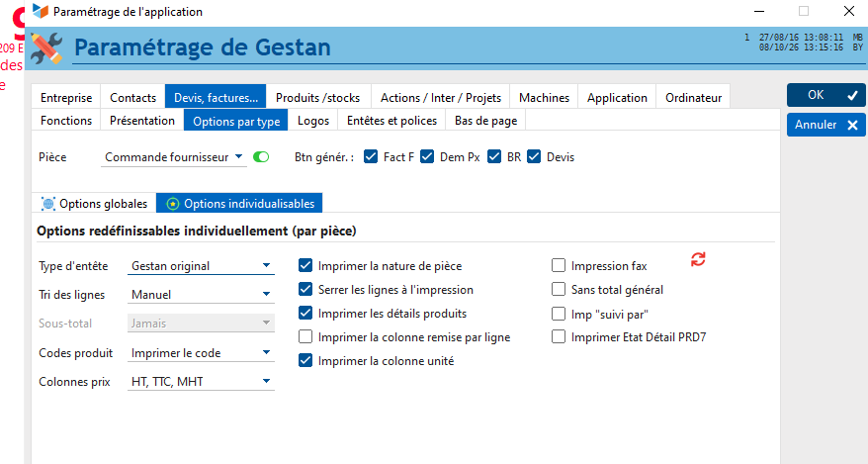Open the Ordinateur tab
Image resolution: width=868 pixels, height=464 pixels.
[693, 98]
